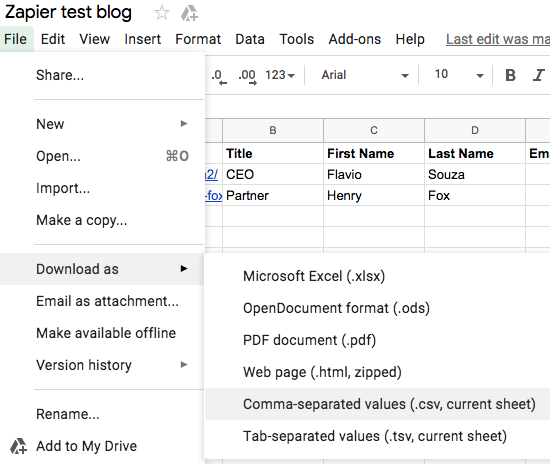This screenshot has height=464, width=550.
Task: Open the Format menu
Action: [x=198, y=39]
